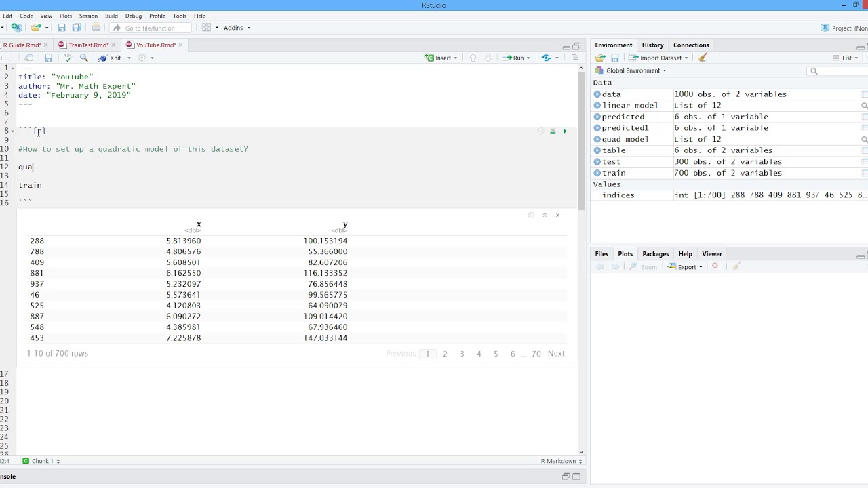Close the YouTube.Rmd tab

click(x=180, y=45)
